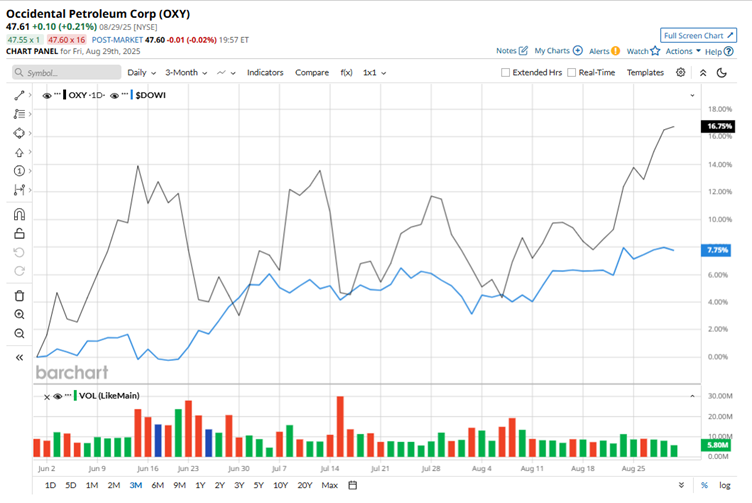Expand the Actions dropdown
The image size is (752, 503).
tap(683, 51)
